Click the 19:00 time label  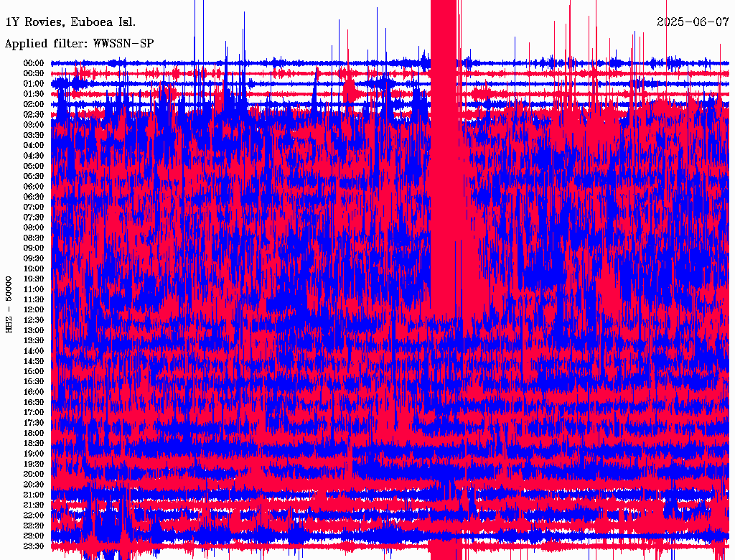coord(34,454)
